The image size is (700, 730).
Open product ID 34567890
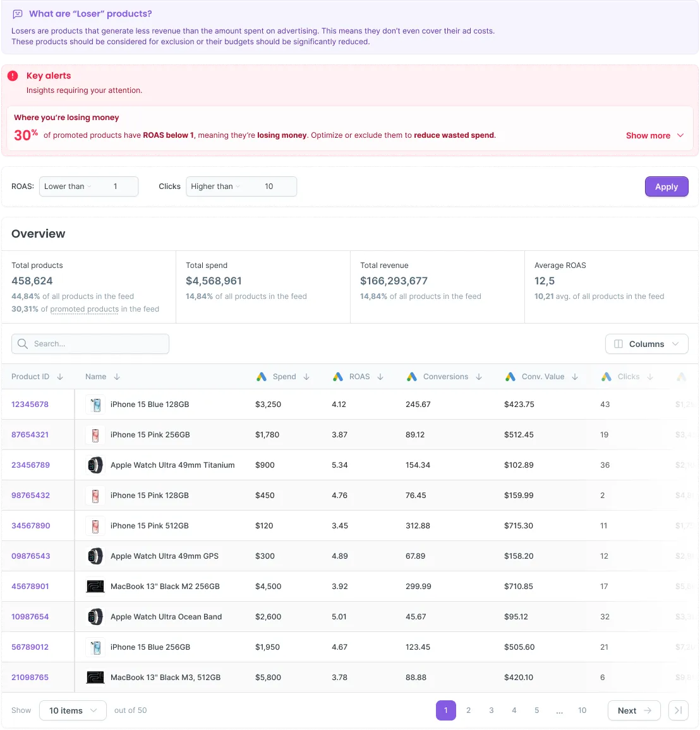point(30,525)
